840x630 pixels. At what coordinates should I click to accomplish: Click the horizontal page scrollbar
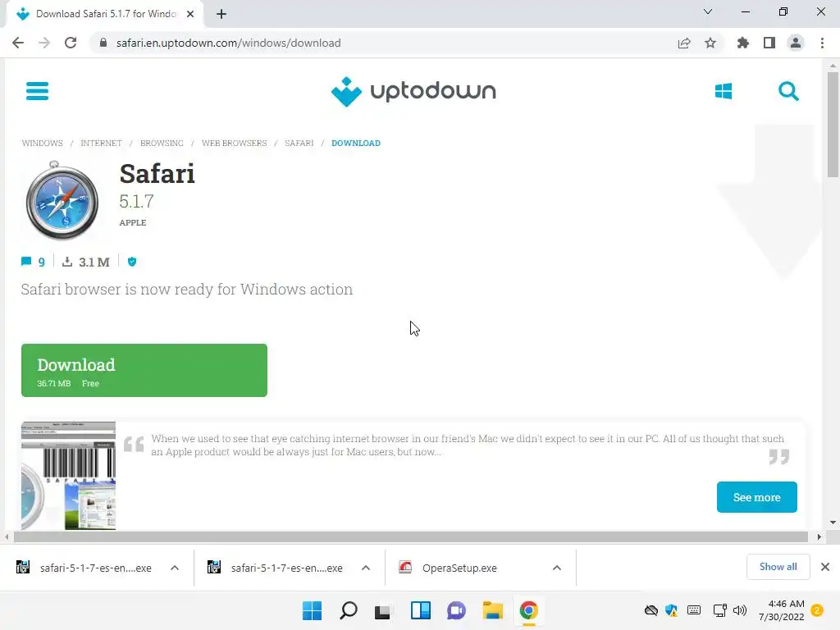(411, 536)
